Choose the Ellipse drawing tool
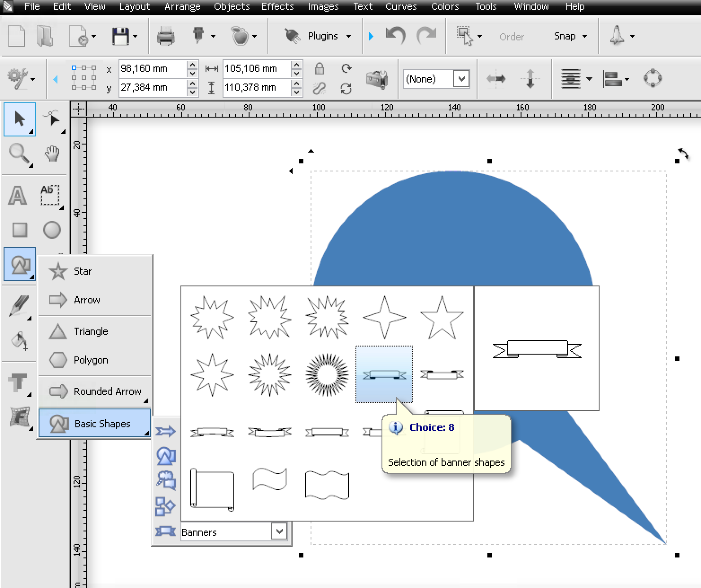Viewport: 701px width, 588px height. tap(52, 230)
